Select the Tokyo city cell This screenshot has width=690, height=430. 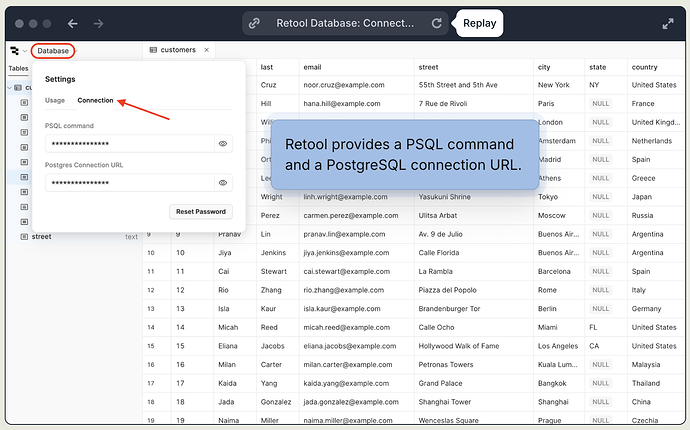point(559,197)
